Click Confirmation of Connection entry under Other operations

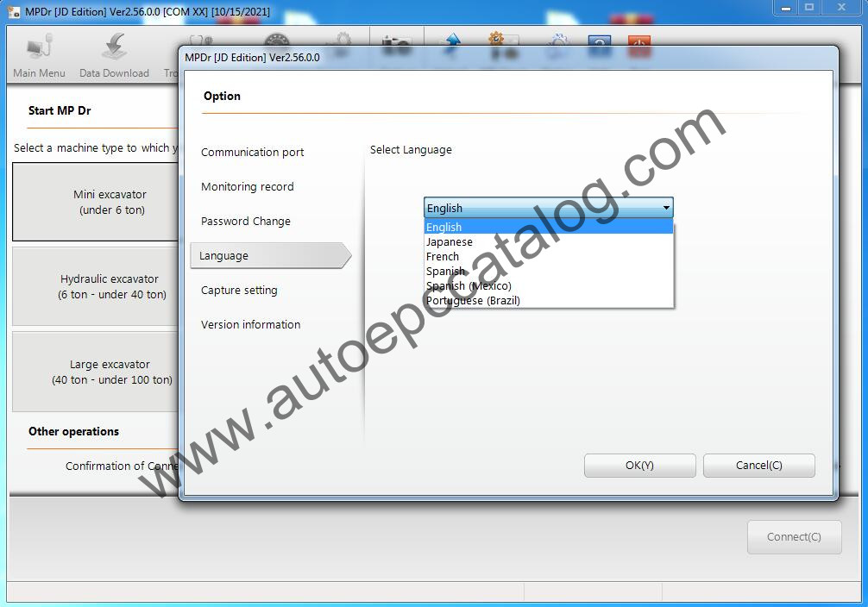pos(122,466)
